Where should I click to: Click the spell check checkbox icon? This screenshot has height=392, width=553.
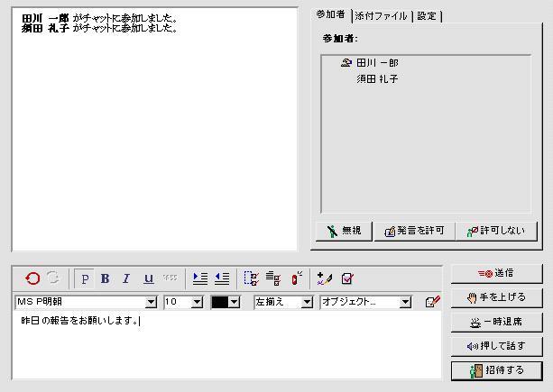coord(347,278)
